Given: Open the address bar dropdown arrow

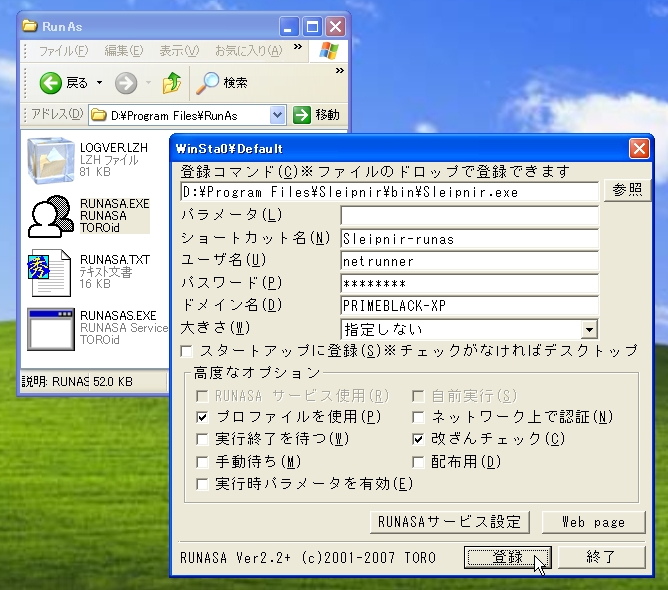Looking at the screenshot, I should [276, 115].
